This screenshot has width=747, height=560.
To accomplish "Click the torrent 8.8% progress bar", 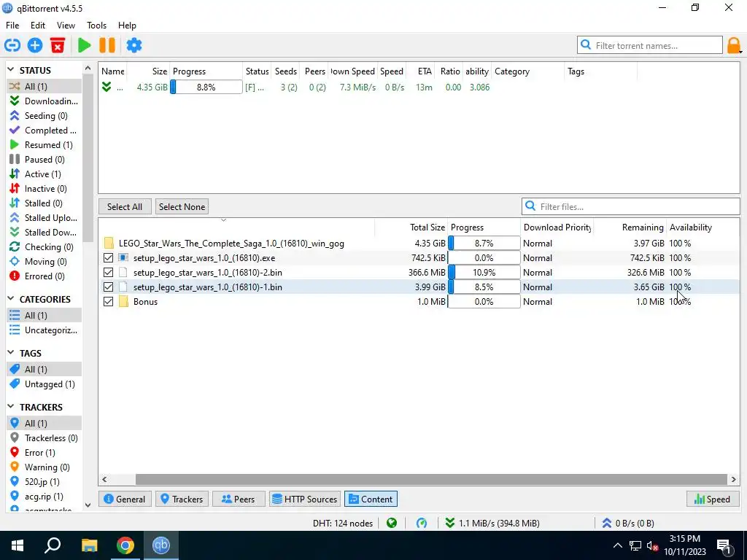I will click(206, 87).
